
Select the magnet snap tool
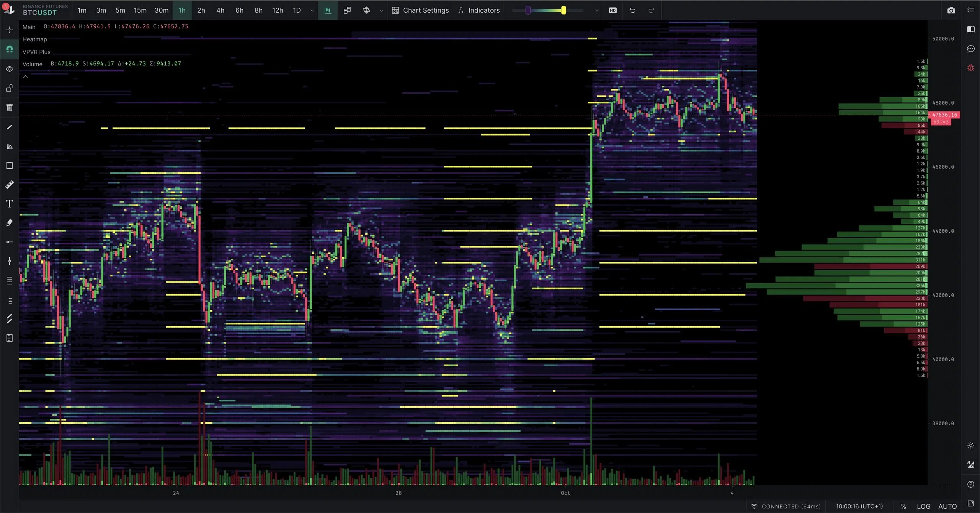click(10, 49)
